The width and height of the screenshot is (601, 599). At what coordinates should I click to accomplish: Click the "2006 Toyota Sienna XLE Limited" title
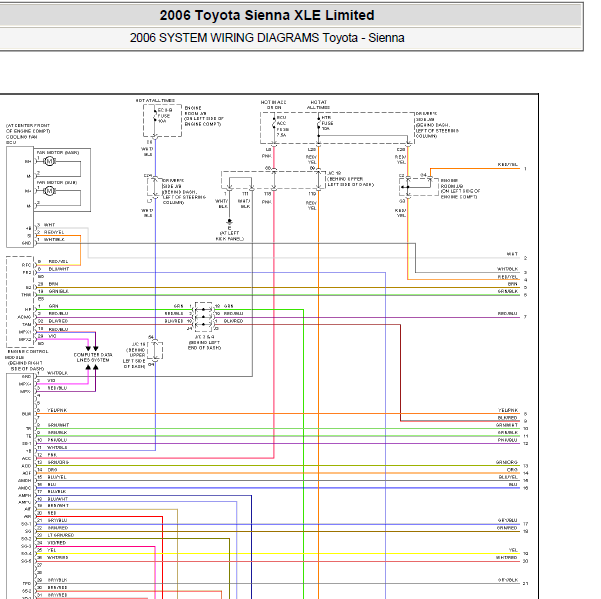click(x=267, y=15)
